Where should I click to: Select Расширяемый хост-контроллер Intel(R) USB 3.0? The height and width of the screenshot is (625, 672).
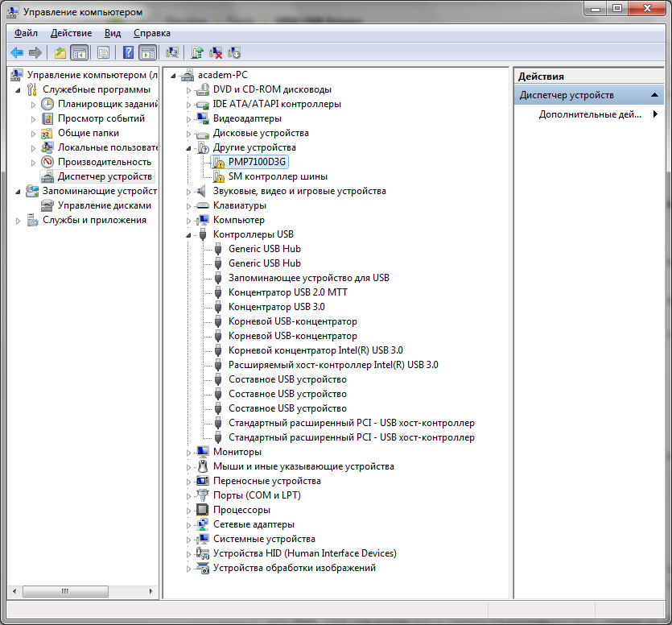(333, 365)
